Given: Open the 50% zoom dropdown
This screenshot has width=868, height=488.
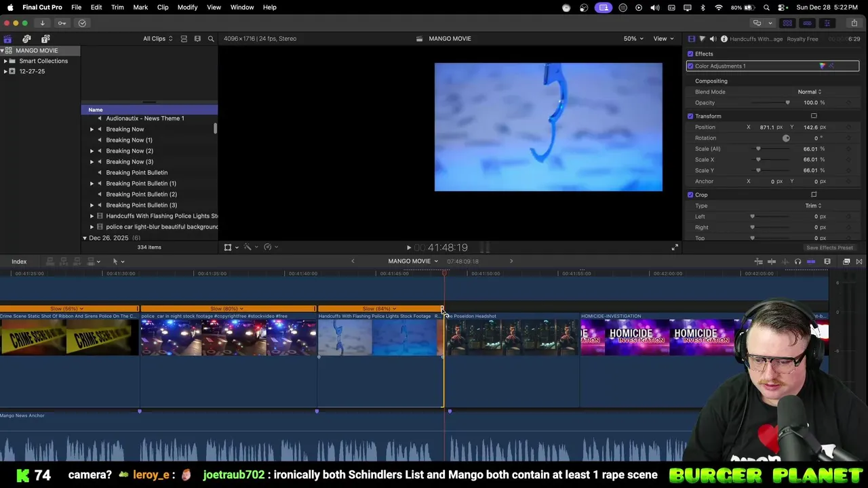Looking at the screenshot, I should click(x=633, y=39).
